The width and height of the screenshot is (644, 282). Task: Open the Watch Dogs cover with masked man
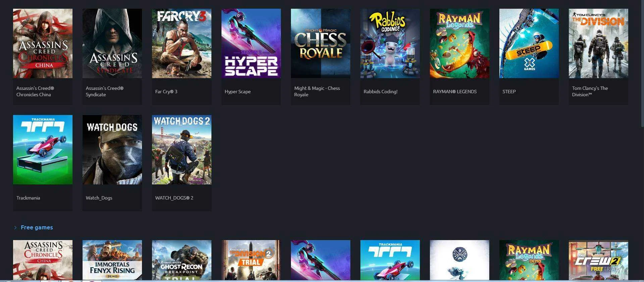112,150
